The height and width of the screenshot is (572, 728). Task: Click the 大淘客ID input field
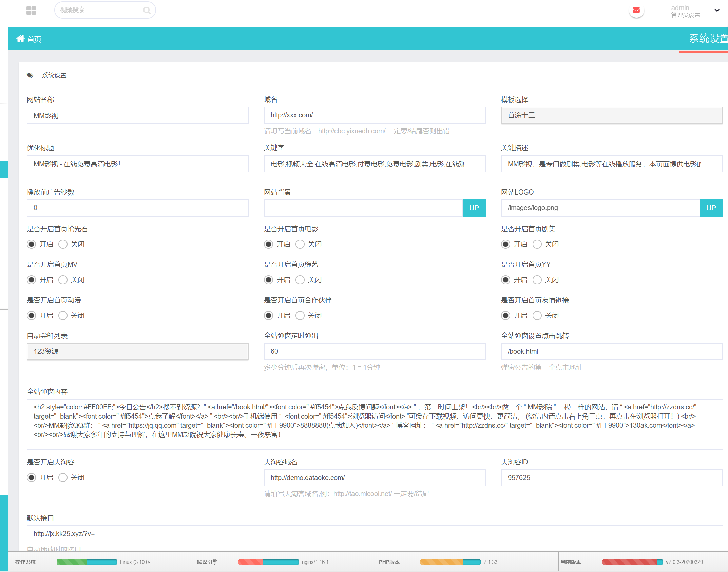[611, 478]
